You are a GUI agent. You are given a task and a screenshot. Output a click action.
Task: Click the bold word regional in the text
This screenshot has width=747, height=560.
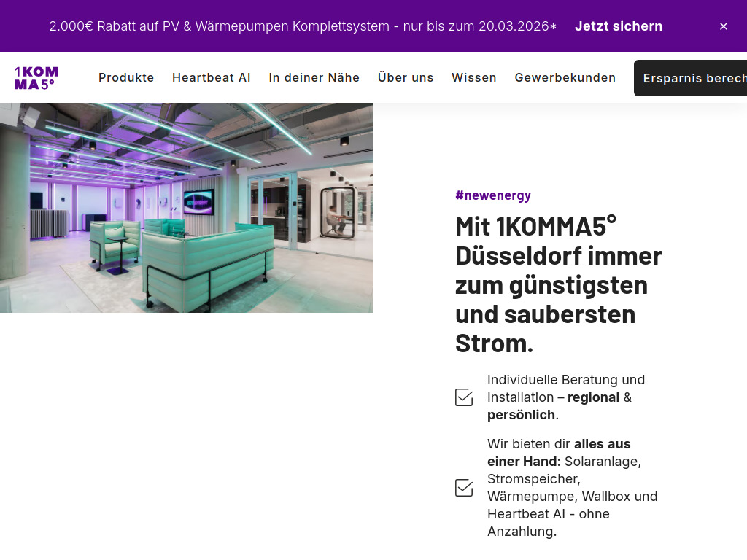594,397
